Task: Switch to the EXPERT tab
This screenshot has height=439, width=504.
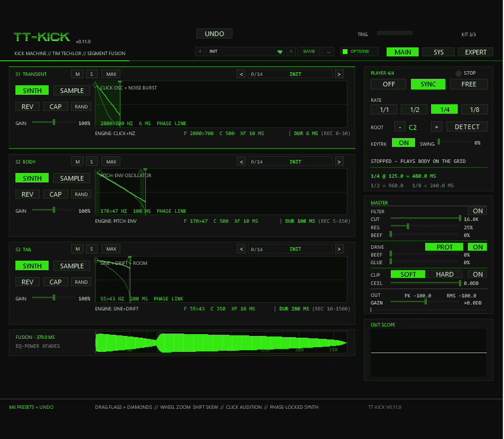Action: point(476,52)
